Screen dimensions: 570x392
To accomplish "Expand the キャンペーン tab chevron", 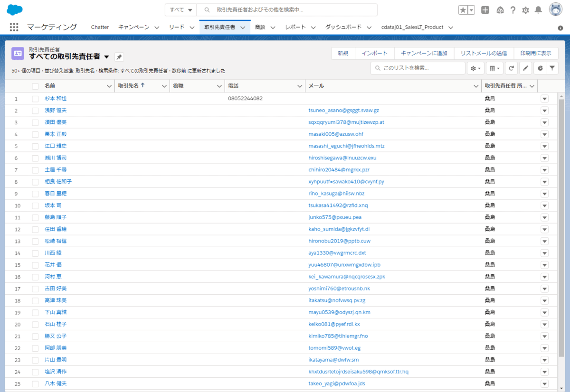I will click(156, 28).
